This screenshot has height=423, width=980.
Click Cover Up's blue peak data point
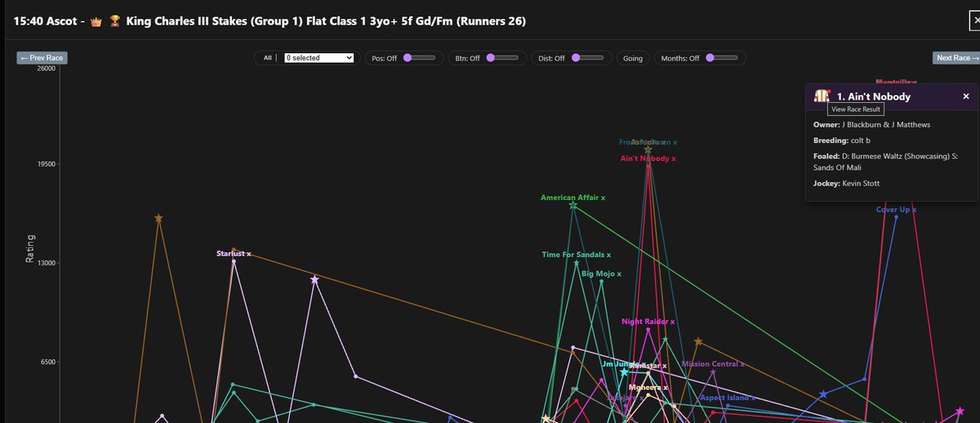click(x=896, y=216)
